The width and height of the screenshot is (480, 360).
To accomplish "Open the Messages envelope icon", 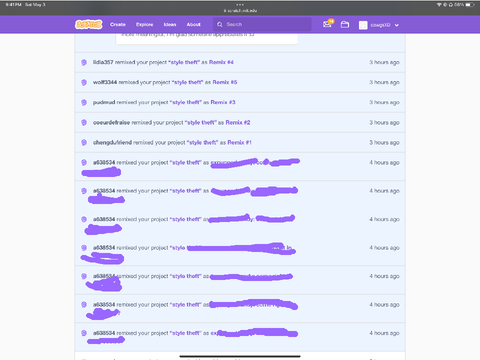I will click(x=327, y=24).
